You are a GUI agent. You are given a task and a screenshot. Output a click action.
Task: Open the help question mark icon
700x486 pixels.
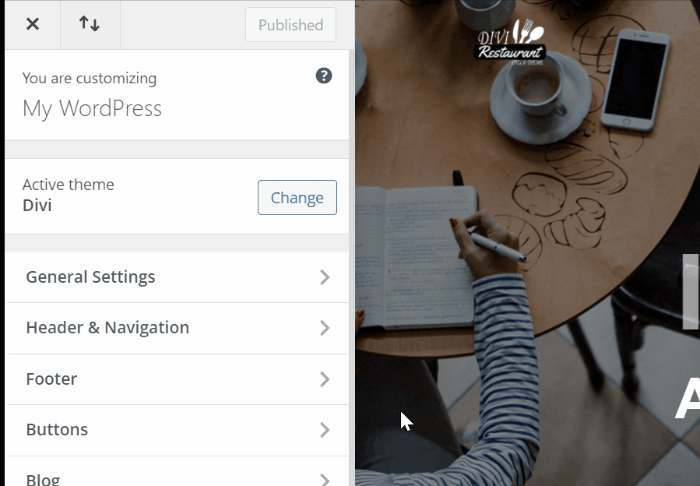point(324,76)
